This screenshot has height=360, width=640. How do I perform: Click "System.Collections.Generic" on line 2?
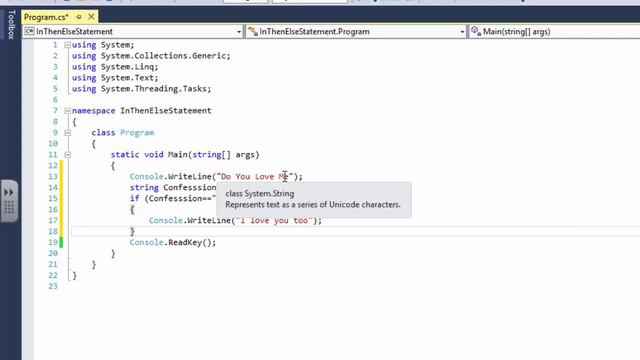pos(165,56)
